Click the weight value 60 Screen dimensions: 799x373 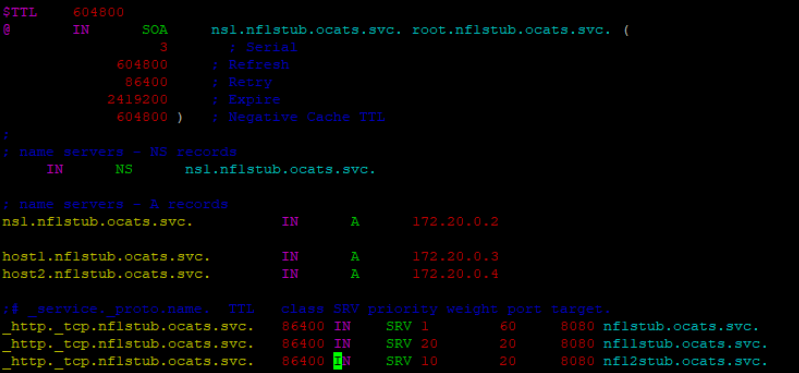tap(508, 327)
